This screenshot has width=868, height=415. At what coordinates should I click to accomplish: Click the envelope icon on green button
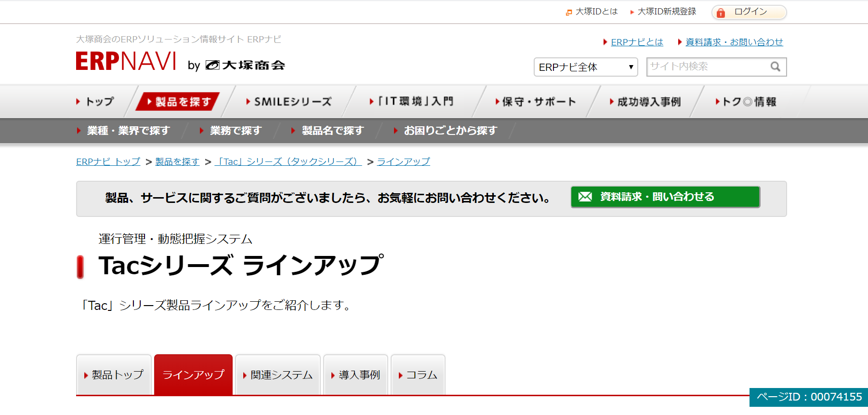(585, 197)
